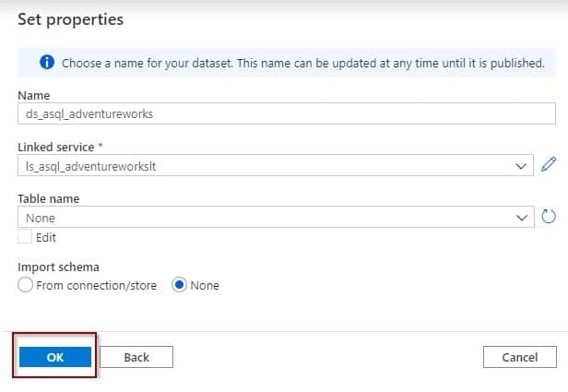Click the Set properties heading
Screen dimensions: 568x392
pyautogui.click(x=71, y=19)
